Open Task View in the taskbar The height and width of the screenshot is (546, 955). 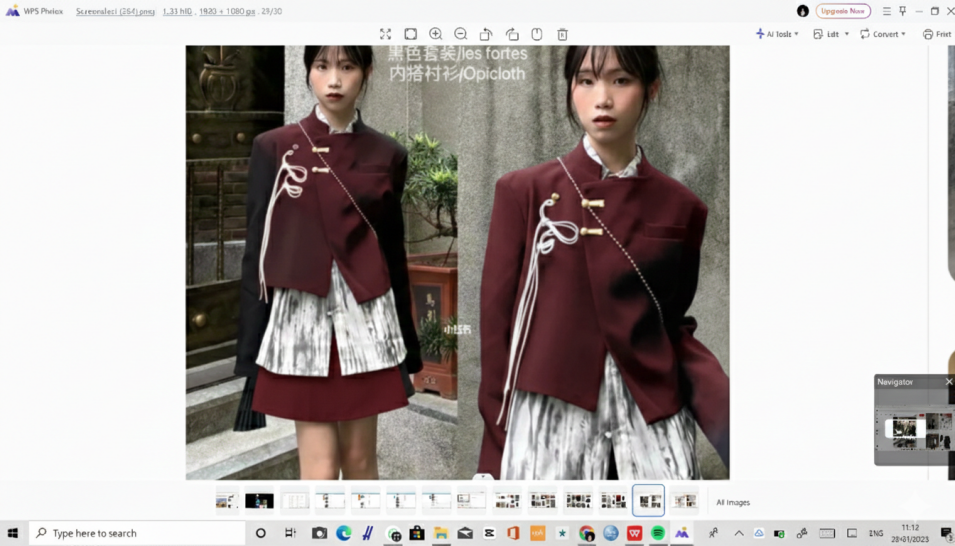coord(291,533)
